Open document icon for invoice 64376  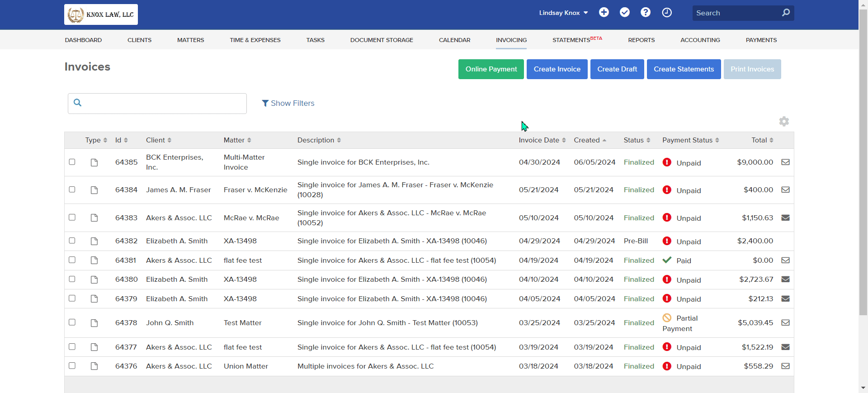[x=94, y=366]
